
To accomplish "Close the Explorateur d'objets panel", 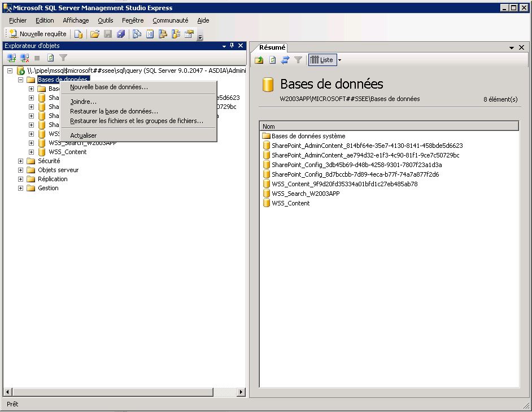I will tap(241, 46).
